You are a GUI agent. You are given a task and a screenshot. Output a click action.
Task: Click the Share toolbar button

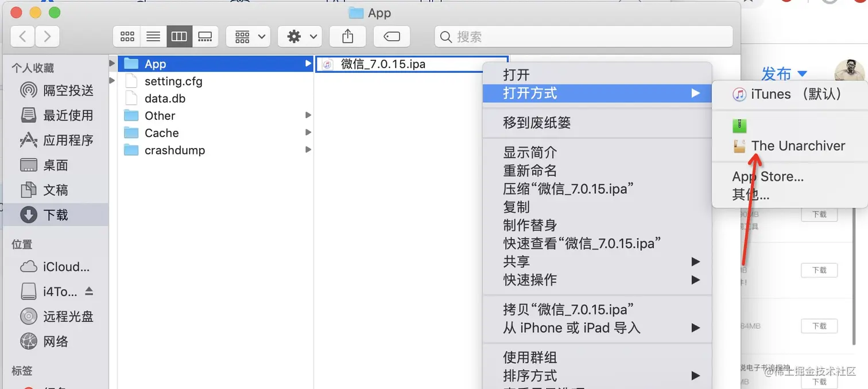(347, 37)
